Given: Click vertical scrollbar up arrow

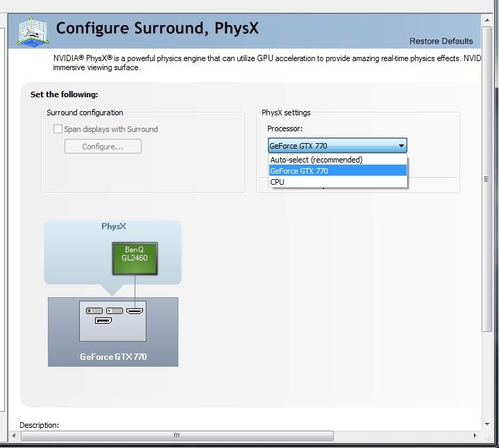Looking at the screenshot, I should [x=487, y=20].
